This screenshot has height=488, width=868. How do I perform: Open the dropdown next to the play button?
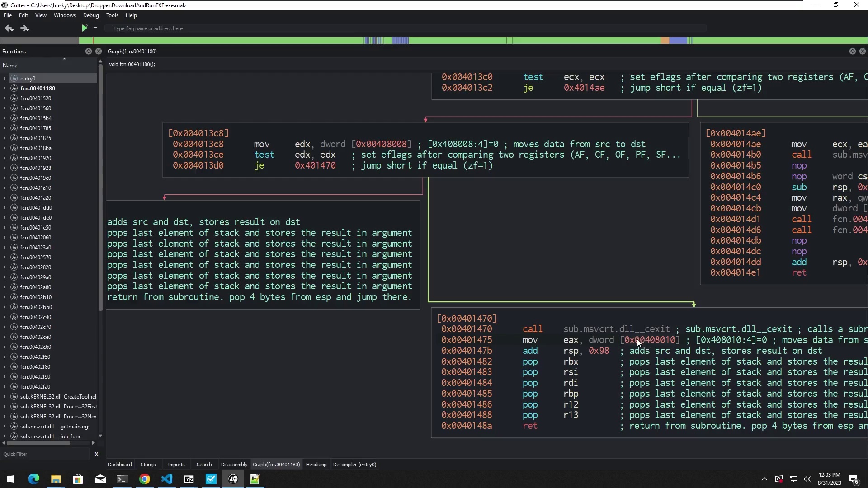(95, 28)
